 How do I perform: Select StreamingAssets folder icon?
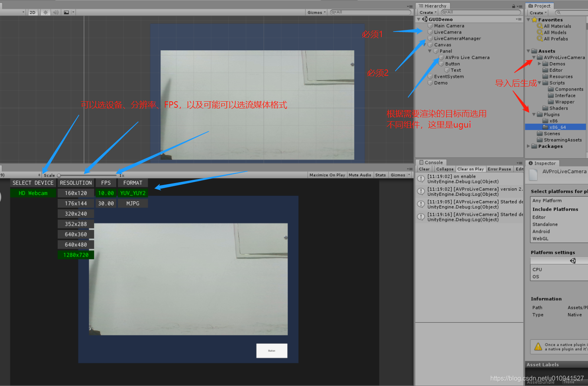(x=540, y=140)
